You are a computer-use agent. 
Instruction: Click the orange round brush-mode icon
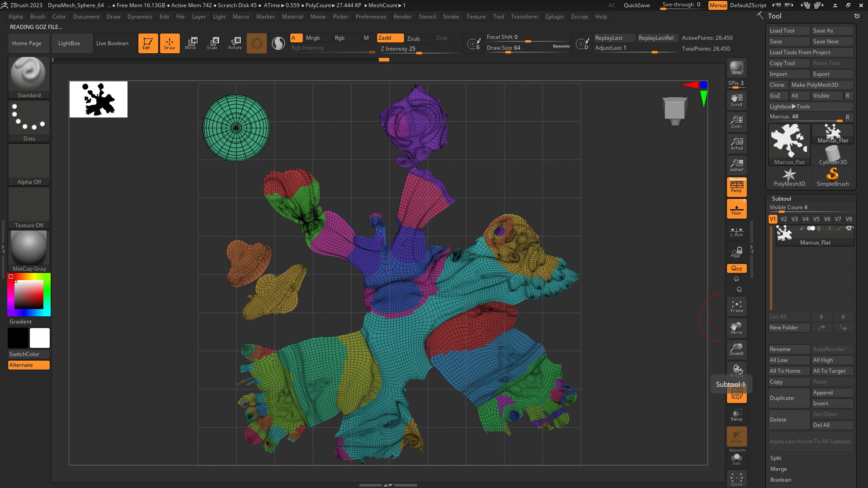[x=256, y=43]
